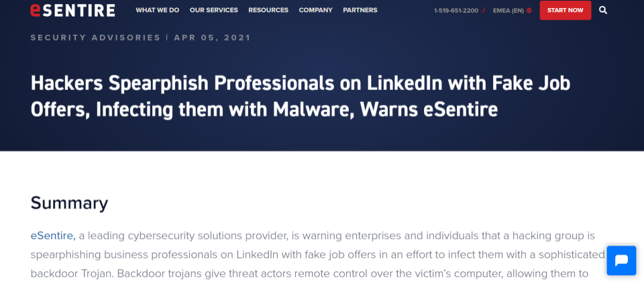
Task: Click the Apr 05, 2021 date text
Action: tap(212, 38)
